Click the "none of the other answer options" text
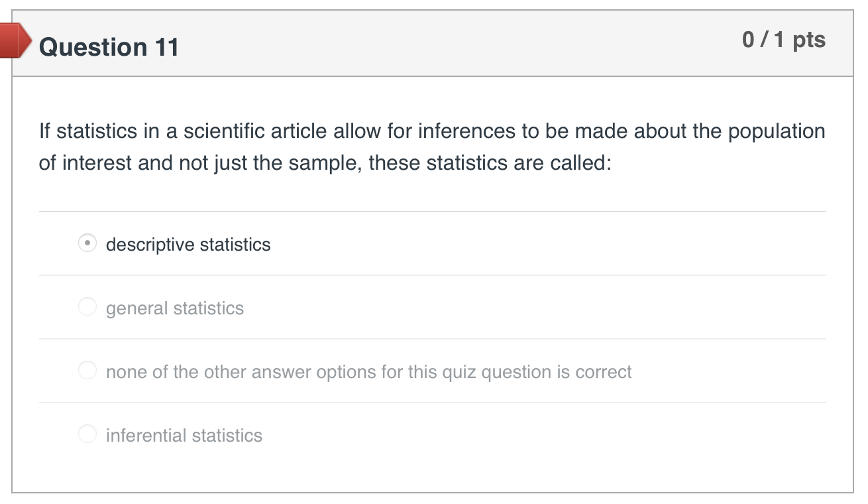Screen dimensions: 868x504 [368, 371]
